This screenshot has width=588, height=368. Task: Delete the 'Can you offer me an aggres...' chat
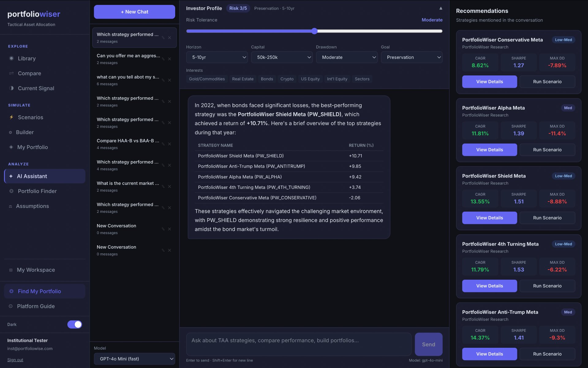coord(170,59)
